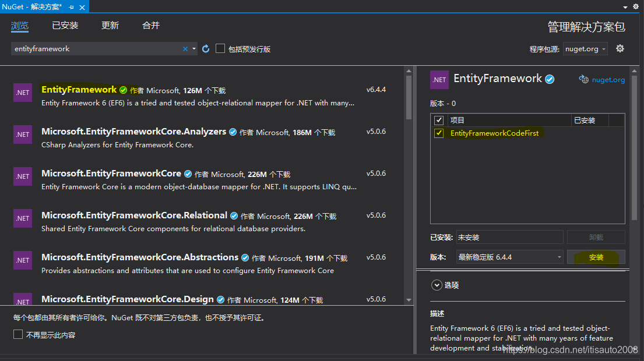The width and height of the screenshot is (644, 361).
Task: Click verified badge of Relational package
Action: pyautogui.click(x=234, y=216)
